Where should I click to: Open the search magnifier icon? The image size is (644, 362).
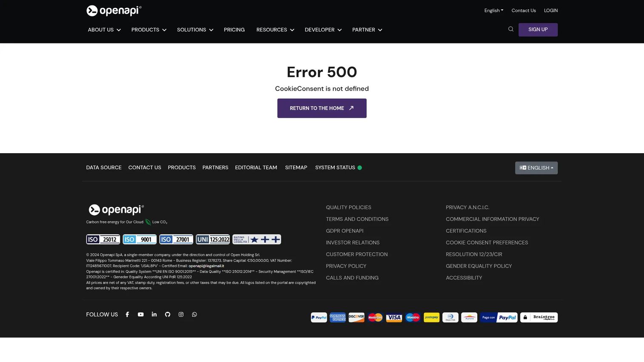tap(511, 29)
